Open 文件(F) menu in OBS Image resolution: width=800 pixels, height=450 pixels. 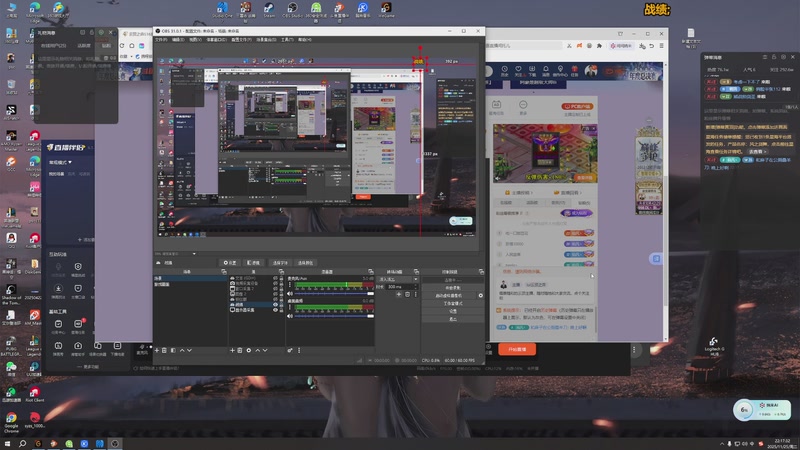[x=161, y=39]
